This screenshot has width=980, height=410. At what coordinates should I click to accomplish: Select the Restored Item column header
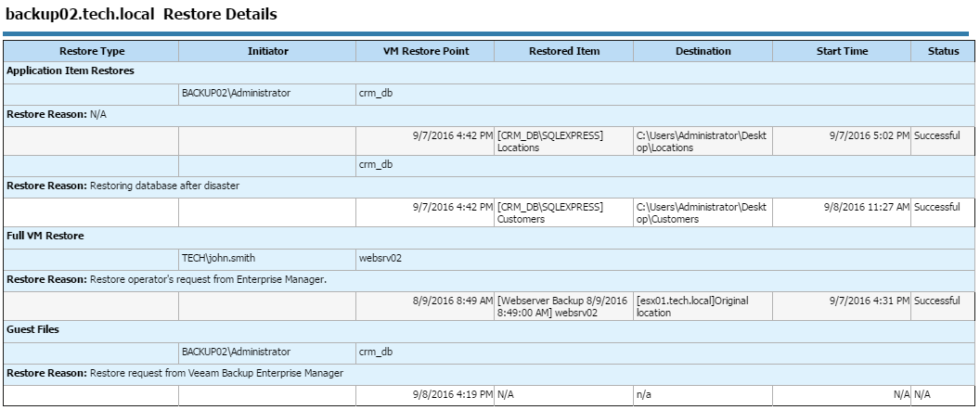(563, 51)
